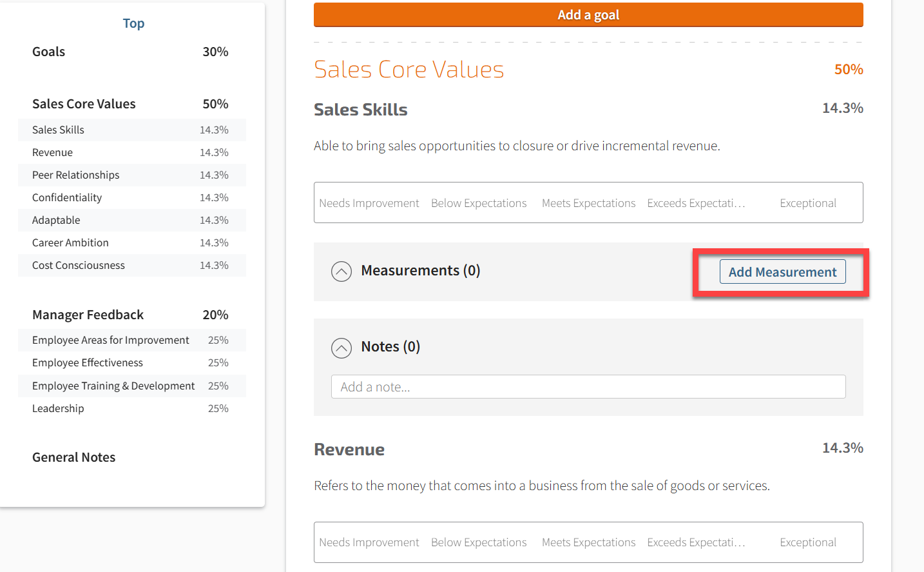Rate Sales Skills as Exceptional
Image resolution: width=924 pixels, height=572 pixels.
coord(808,203)
